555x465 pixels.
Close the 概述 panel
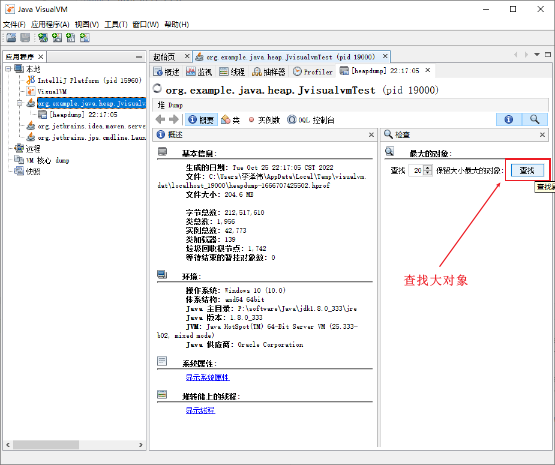[371, 134]
